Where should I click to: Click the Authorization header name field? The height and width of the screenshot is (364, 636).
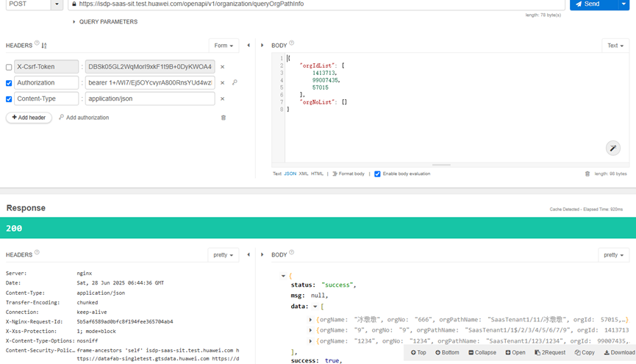coord(46,82)
